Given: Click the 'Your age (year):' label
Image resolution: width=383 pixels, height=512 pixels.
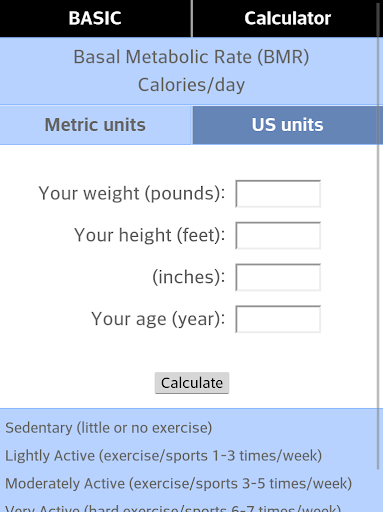Looking at the screenshot, I should point(158,319).
